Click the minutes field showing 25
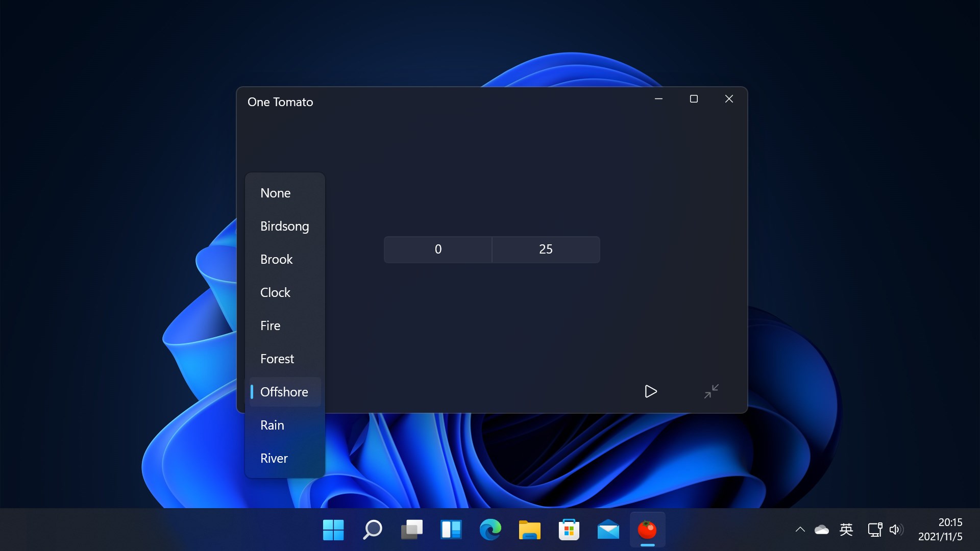Screen dimensions: 980x551 (546, 249)
